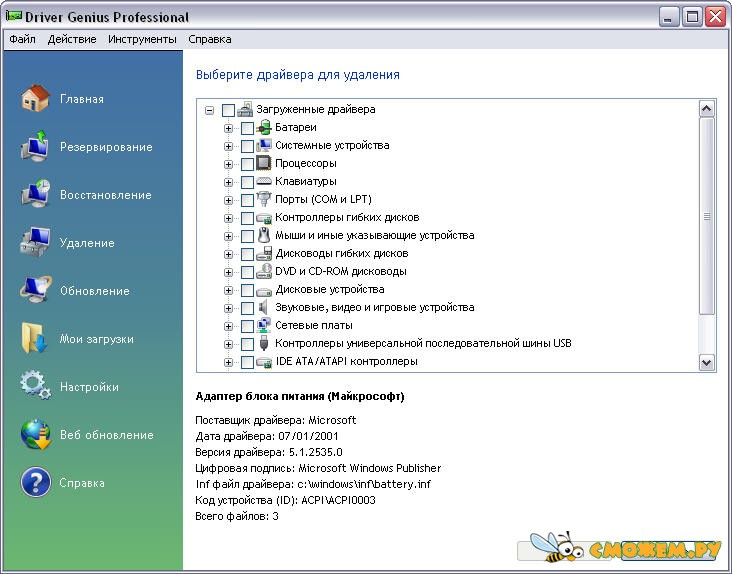The width and height of the screenshot is (732, 574).
Task: Check the Клавиатуры checkbox
Action: pos(247,182)
